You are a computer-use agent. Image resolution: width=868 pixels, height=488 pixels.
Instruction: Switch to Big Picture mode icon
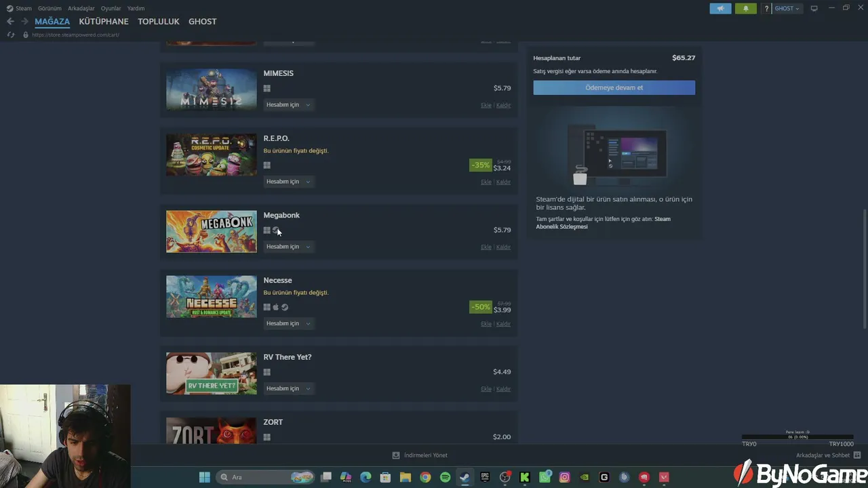[x=814, y=8]
